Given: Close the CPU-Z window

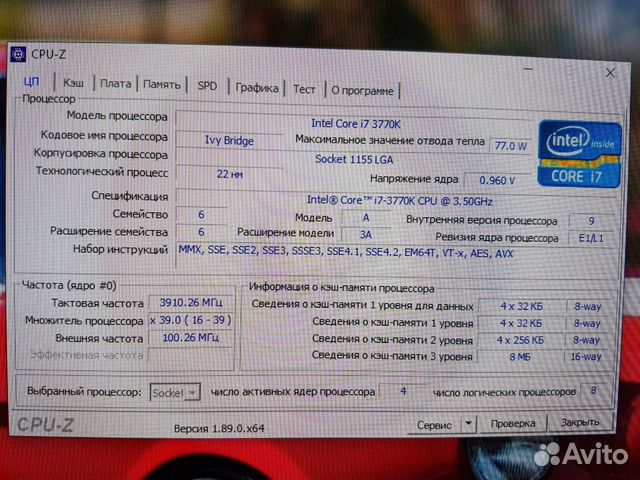Looking at the screenshot, I should click(x=610, y=73).
